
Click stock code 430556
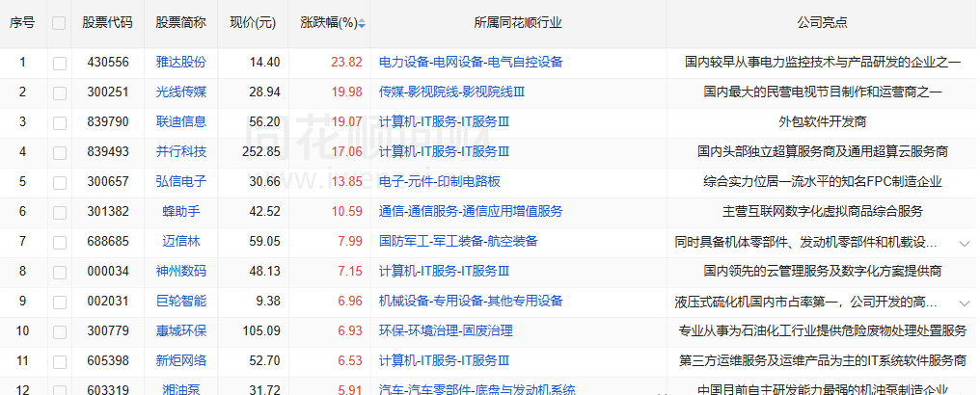tap(107, 62)
